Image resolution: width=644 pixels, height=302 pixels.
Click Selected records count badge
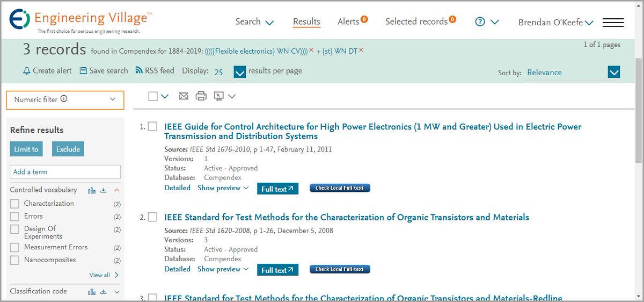click(x=452, y=19)
